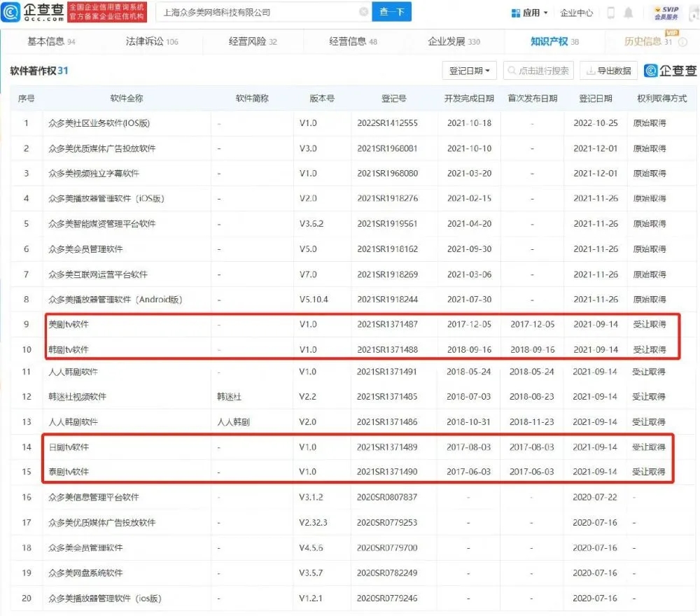Click 泰剧tv软件 name
This screenshot has height=616, width=700.
pos(69,472)
